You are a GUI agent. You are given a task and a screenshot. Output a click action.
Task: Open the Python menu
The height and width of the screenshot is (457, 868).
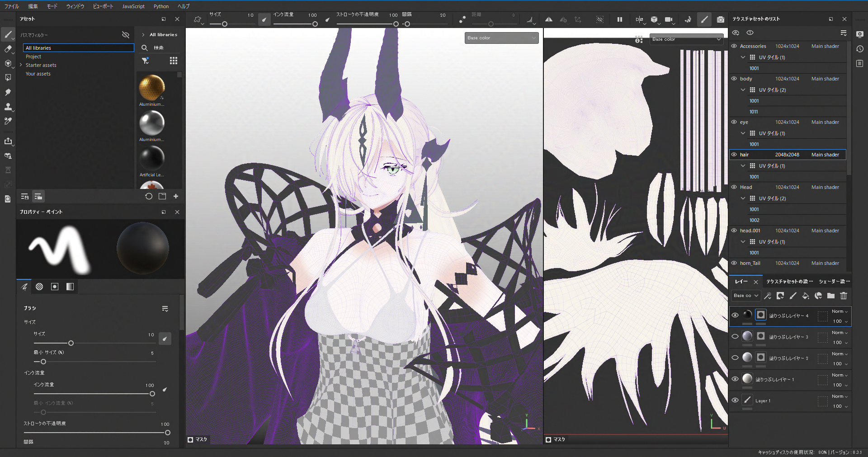pos(161,6)
